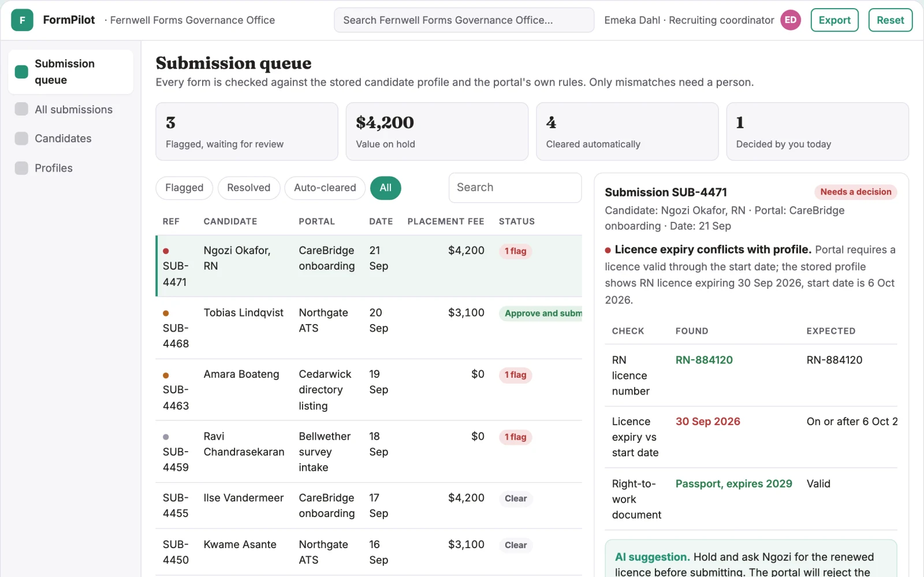924x577 pixels.
Task: Go to All submissions in sidebar
Action: click(x=70, y=109)
